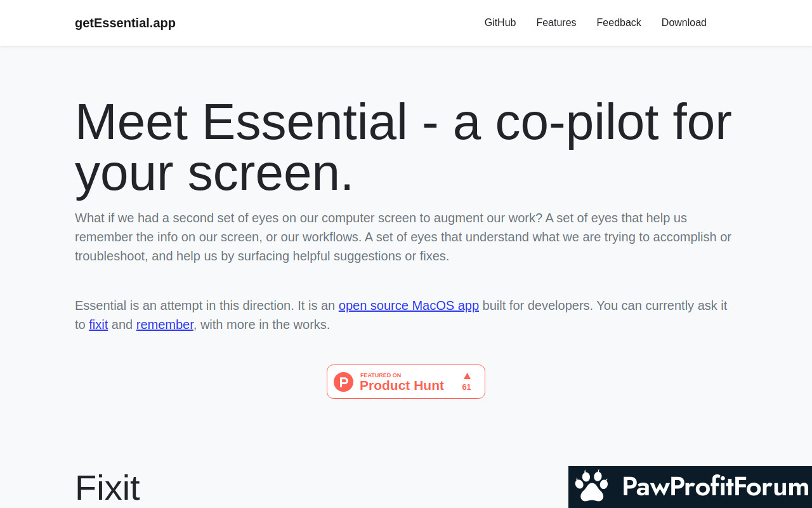
Task: Click the Fixit section heading
Action: pos(107,488)
